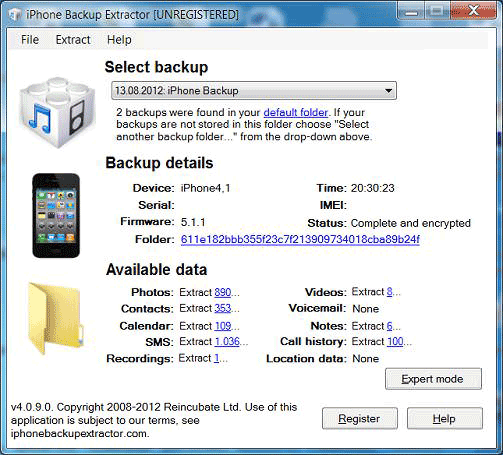
Task: Open the Help menu
Action: pos(119,40)
